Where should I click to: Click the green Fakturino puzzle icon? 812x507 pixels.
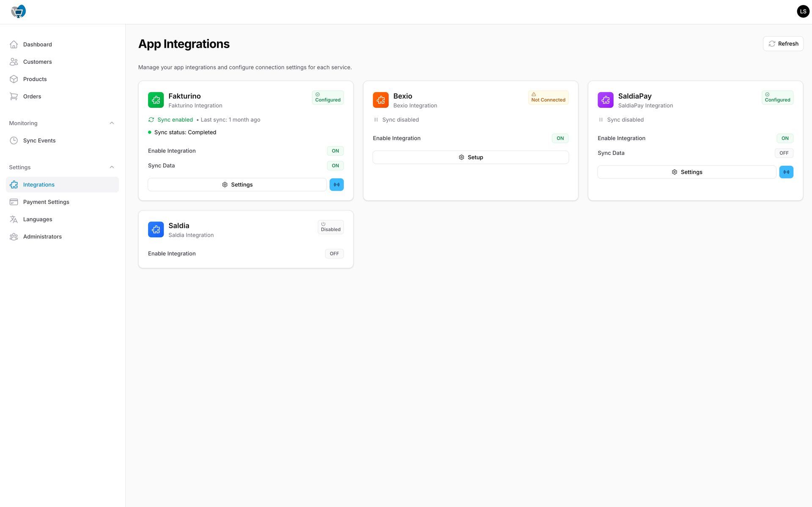pyautogui.click(x=156, y=100)
